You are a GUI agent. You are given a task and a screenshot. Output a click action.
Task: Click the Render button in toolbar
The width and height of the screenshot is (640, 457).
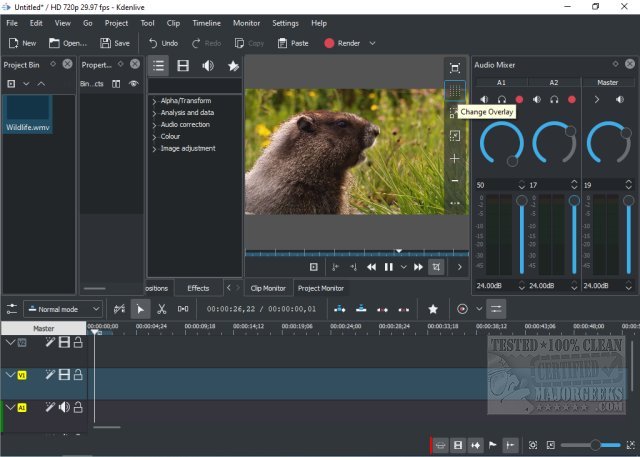342,43
